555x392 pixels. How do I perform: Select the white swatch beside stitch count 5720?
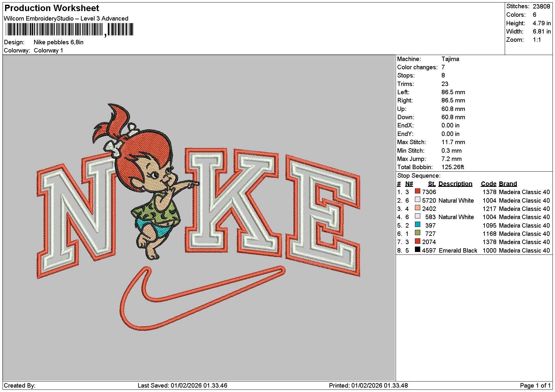[x=417, y=199]
